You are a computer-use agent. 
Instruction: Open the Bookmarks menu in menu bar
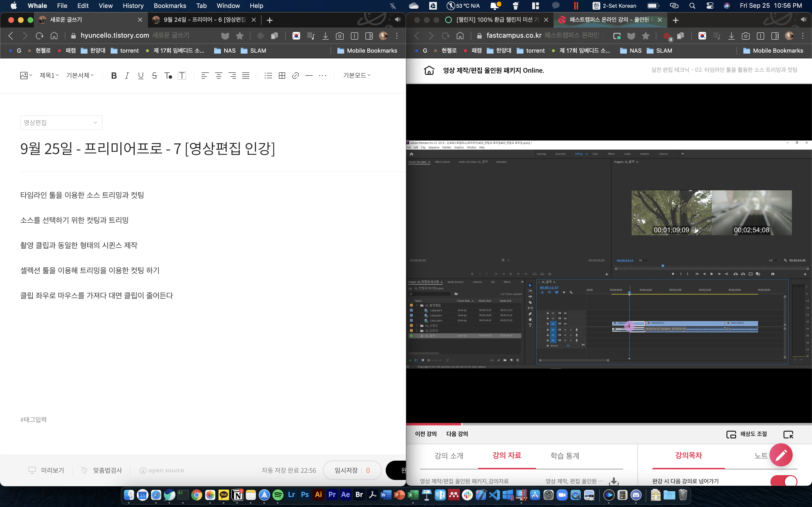170,6
